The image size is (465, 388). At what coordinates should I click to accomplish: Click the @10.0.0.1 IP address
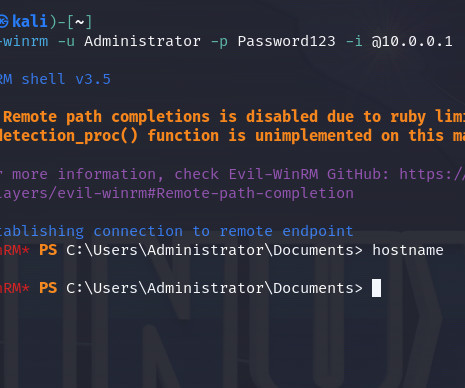coord(412,41)
